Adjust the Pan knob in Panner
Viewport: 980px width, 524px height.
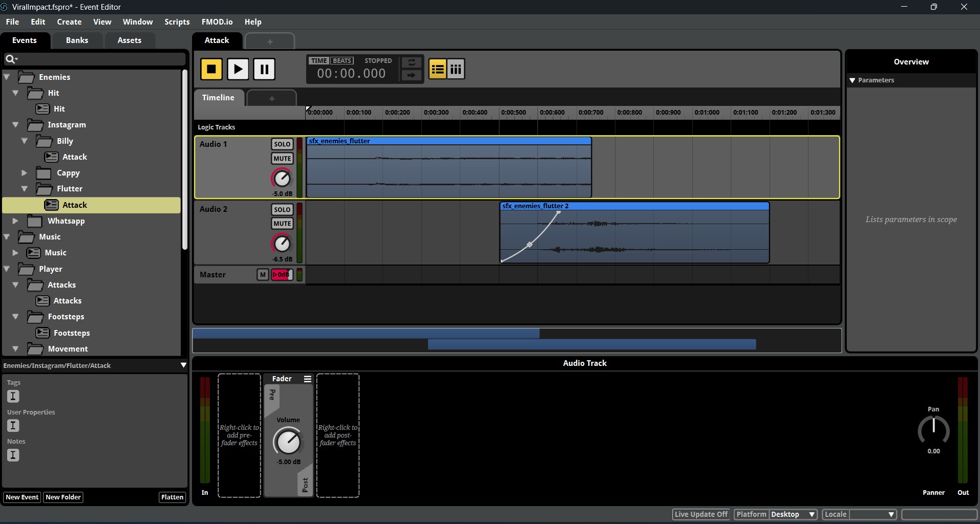pyautogui.click(x=933, y=431)
